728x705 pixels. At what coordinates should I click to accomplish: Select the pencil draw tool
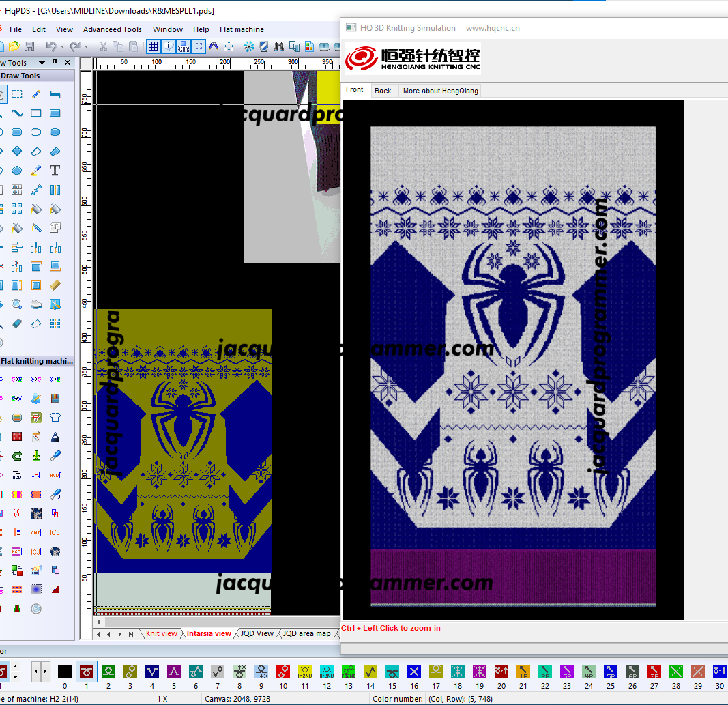coord(36,94)
